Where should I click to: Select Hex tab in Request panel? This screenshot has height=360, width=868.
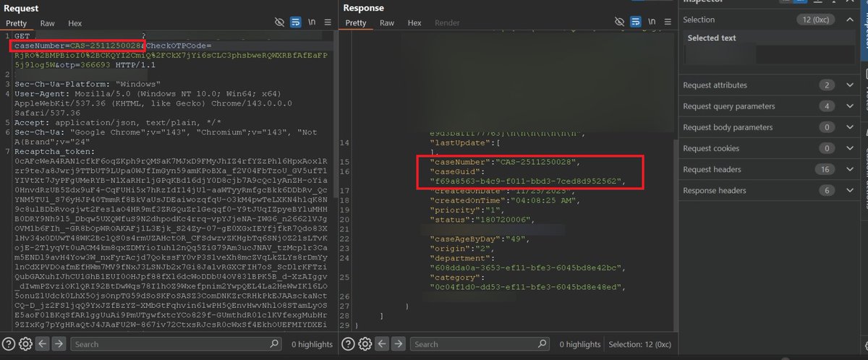tap(77, 23)
